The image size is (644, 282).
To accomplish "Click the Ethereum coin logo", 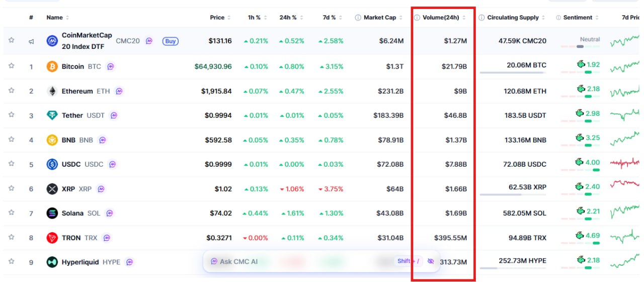I will coord(52,91).
